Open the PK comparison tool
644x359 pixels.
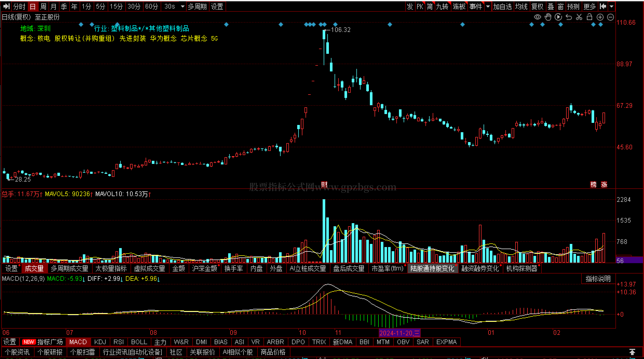(x=420, y=6)
